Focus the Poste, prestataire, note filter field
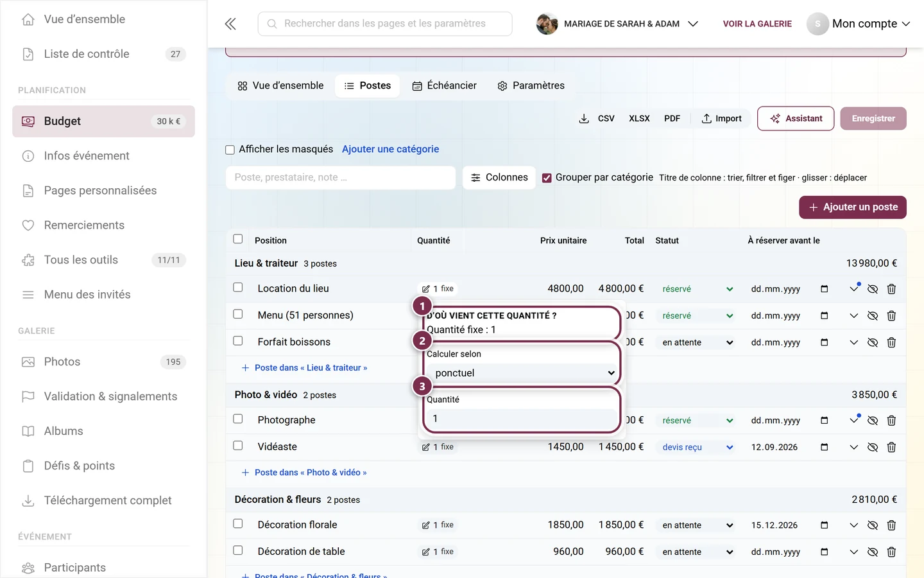The width and height of the screenshot is (924, 578). (x=341, y=178)
